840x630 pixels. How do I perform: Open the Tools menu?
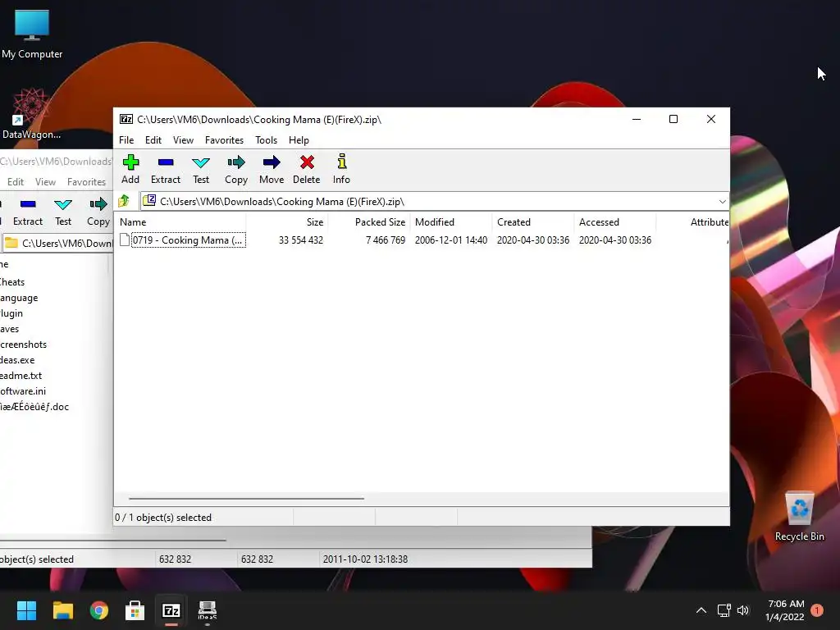pos(267,139)
